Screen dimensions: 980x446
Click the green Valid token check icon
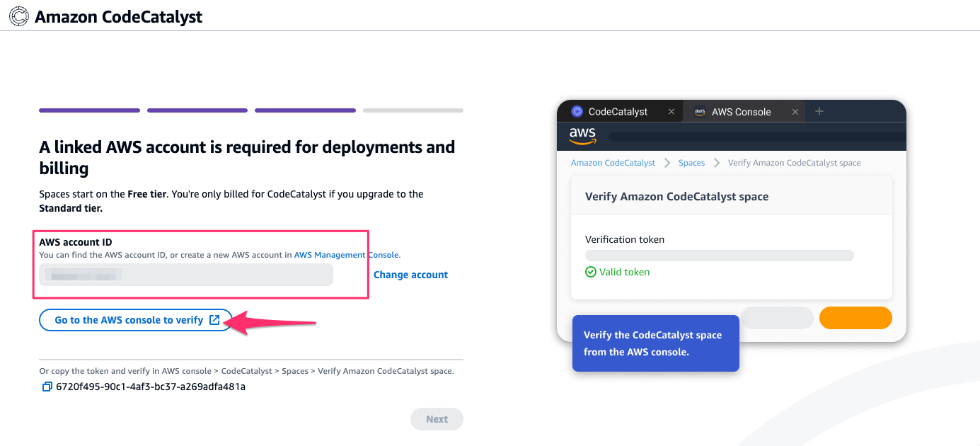click(591, 272)
